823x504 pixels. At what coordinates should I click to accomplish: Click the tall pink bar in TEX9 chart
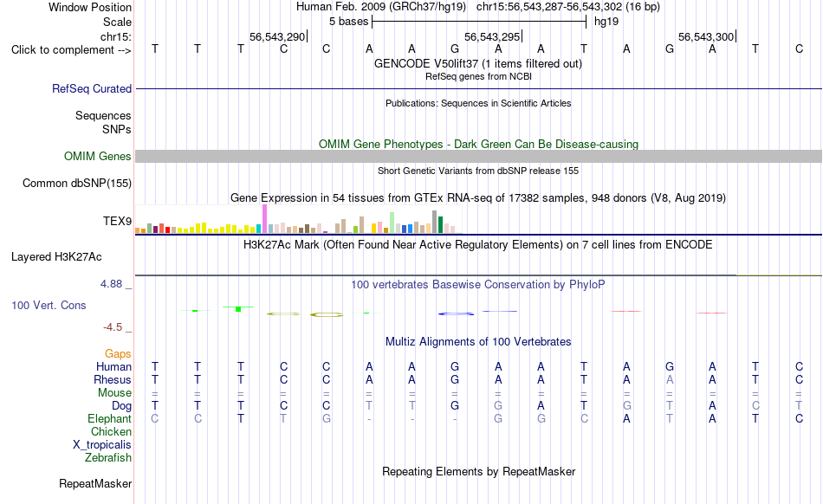(264, 219)
